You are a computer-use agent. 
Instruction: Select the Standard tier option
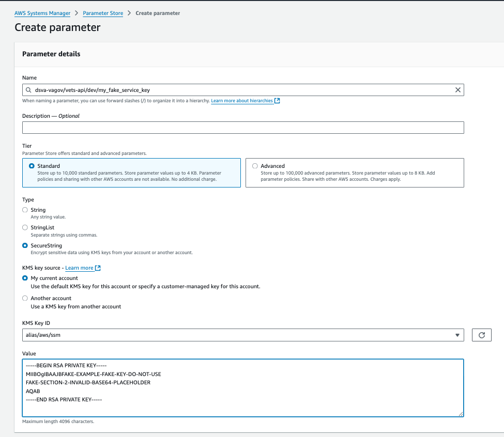(32, 166)
